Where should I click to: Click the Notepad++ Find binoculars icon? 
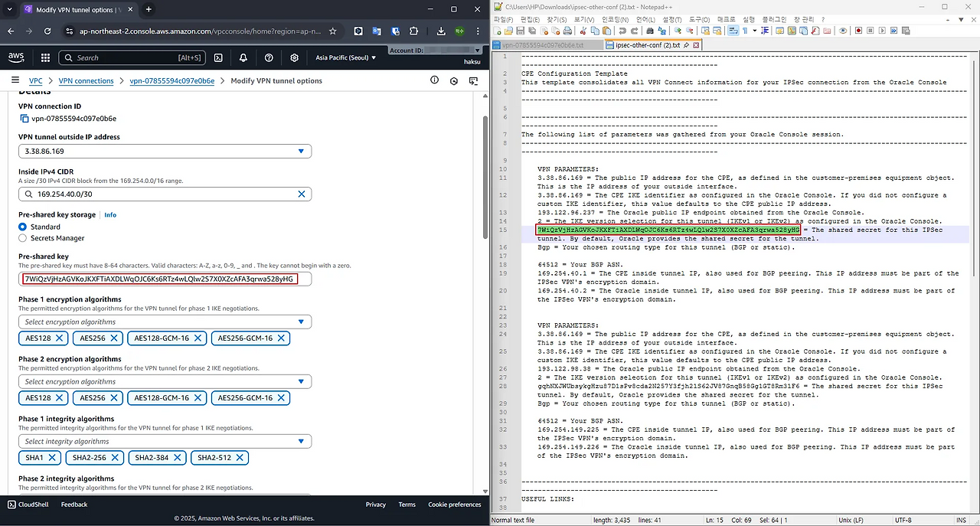click(x=649, y=31)
